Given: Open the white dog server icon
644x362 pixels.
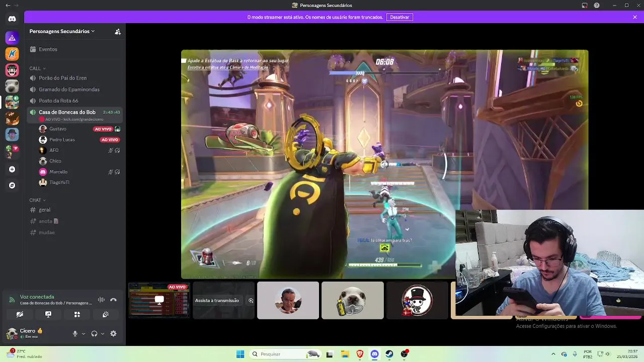Looking at the screenshot, I should coord(12,86).
